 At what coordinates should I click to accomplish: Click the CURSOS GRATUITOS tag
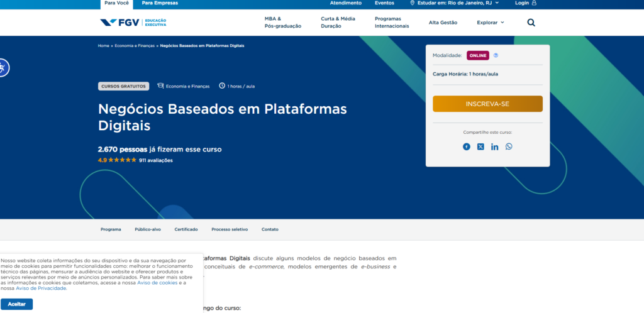[124, 86]
